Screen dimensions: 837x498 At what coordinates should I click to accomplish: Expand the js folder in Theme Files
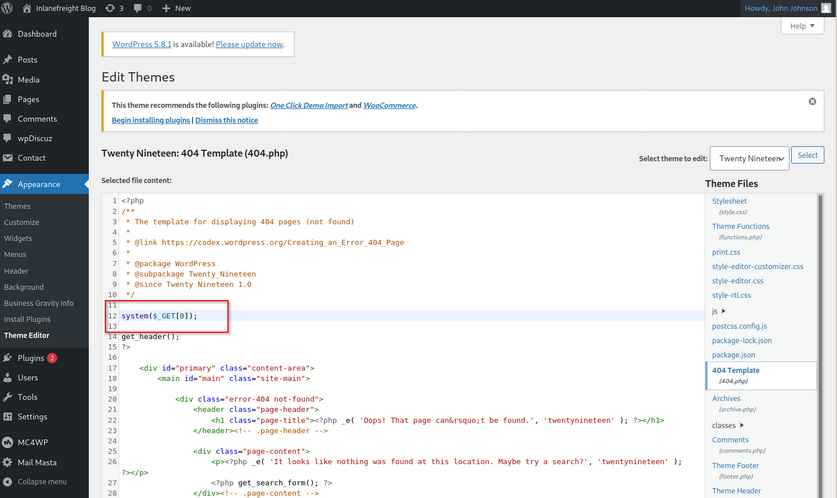(x=718, y=311)
